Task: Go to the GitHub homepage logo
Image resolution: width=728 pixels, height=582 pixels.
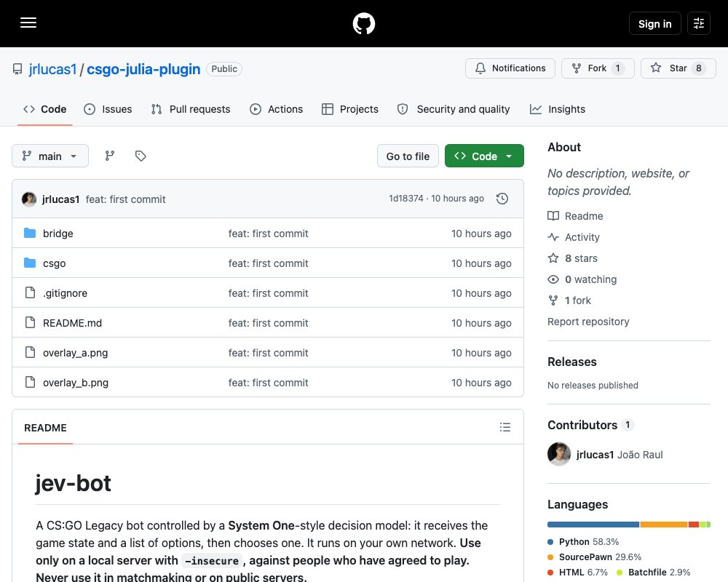Action: [x=363, y=23]
